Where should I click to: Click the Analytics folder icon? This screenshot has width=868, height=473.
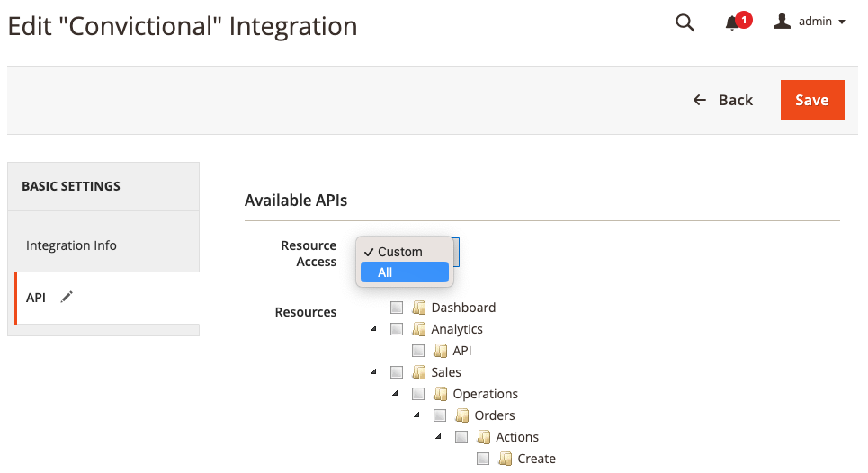[418, 329]
